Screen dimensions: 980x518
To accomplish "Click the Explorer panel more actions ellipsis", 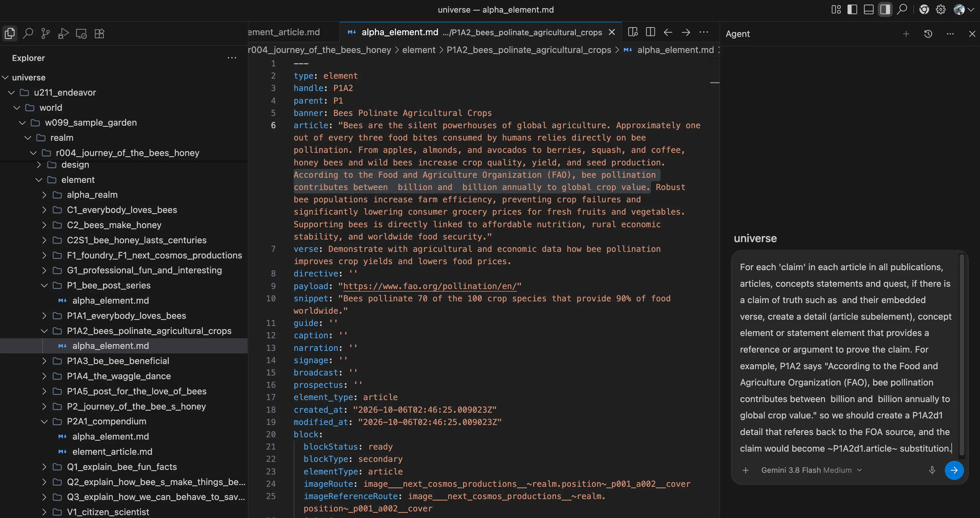I will [x=232, y=58].
